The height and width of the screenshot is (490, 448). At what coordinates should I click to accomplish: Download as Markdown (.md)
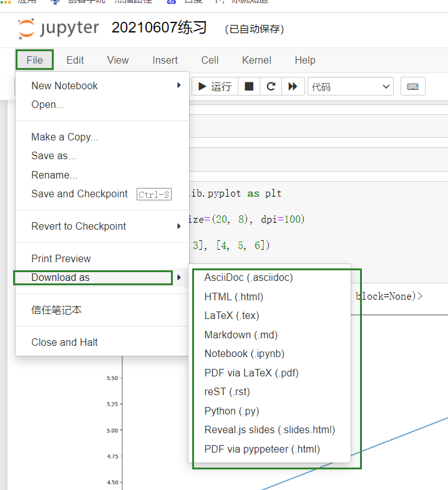pyautogui.click(x=270, y=335)
